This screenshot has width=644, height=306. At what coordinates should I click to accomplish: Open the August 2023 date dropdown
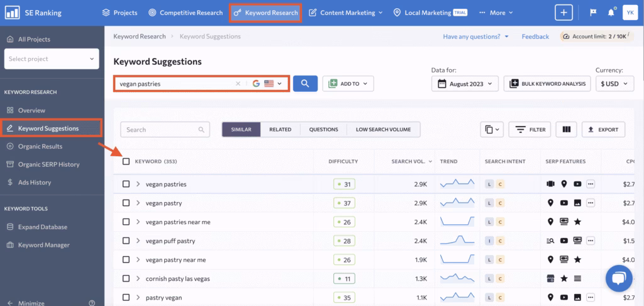[x=465, y=83]
